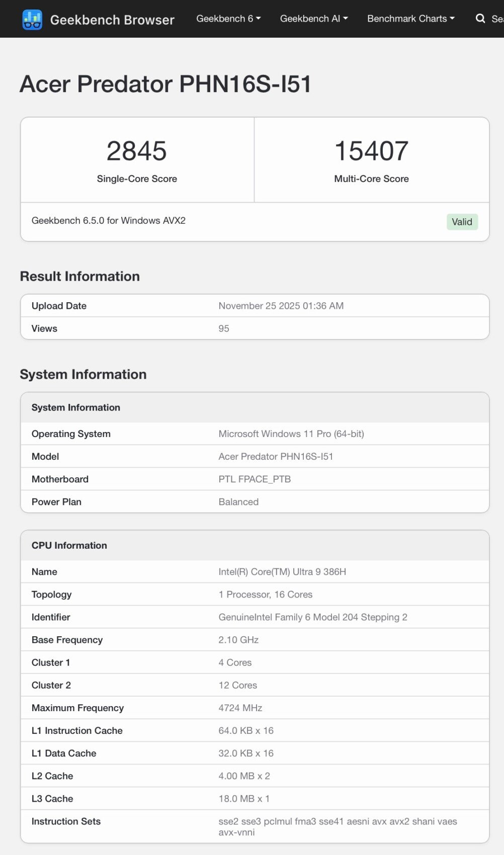Screen dimensions: 504x855
Task: Go to Geekbench Browser home link
Action: click(112, 20)
